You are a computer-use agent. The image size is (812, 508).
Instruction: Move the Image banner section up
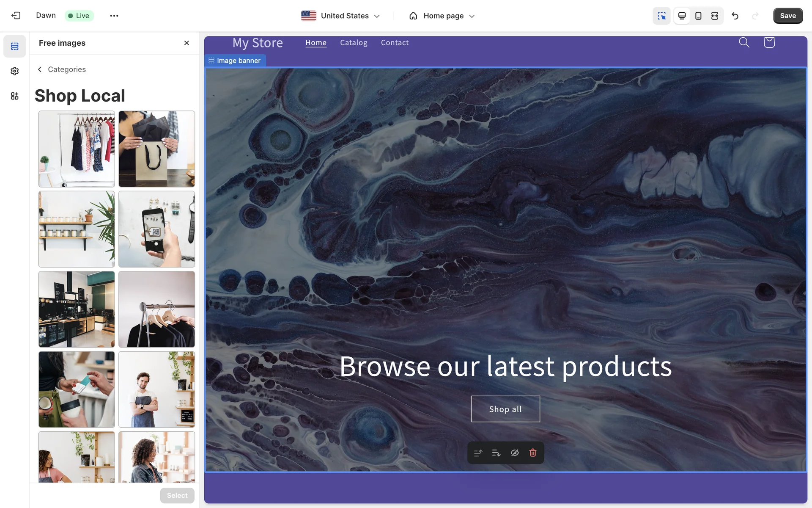tap(478, 453)
